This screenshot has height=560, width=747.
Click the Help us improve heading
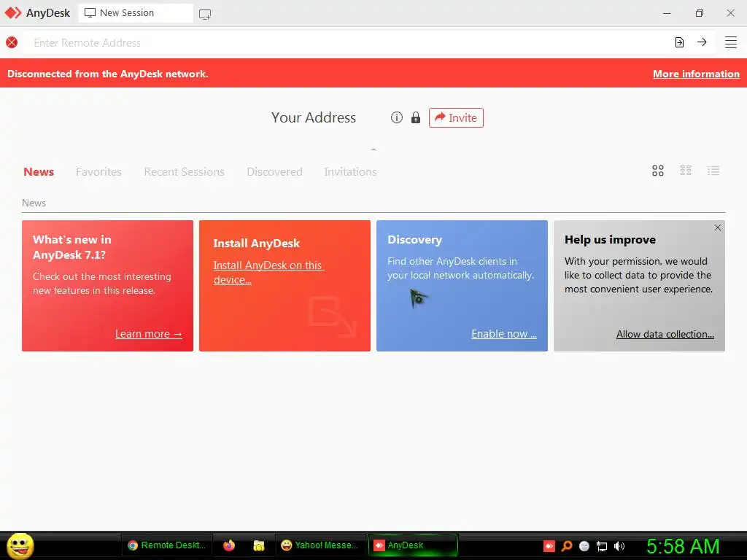(x=610, y=239)
